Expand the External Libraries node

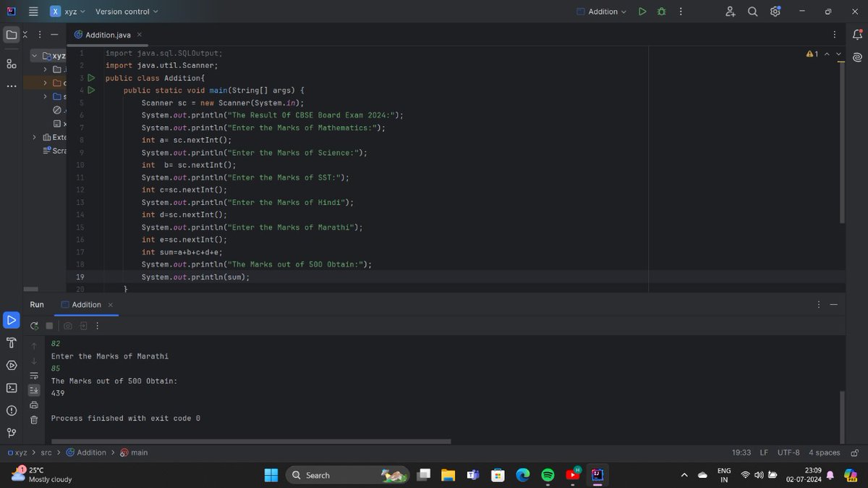tap(35, 138)
